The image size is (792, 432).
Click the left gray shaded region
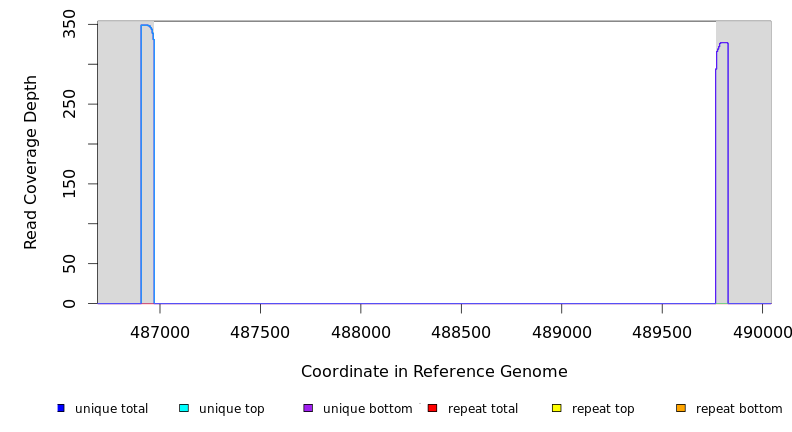pos(119,160)
